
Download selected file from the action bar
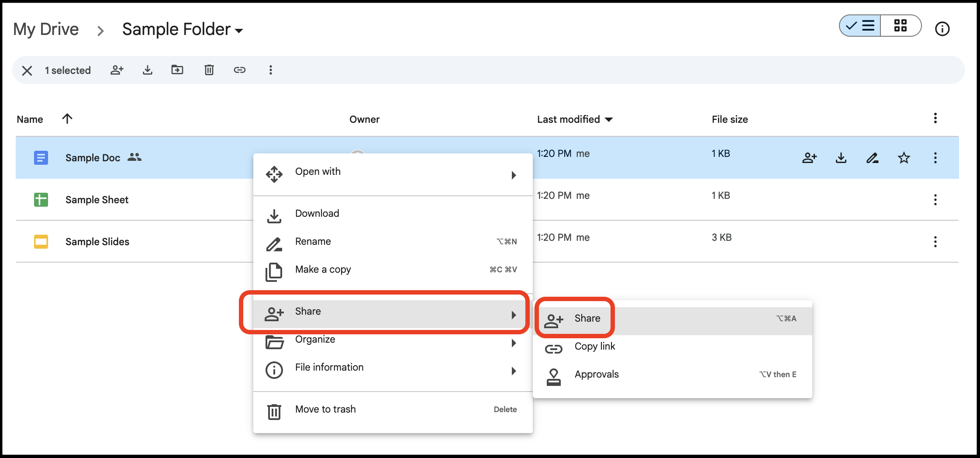click(148, 70)
